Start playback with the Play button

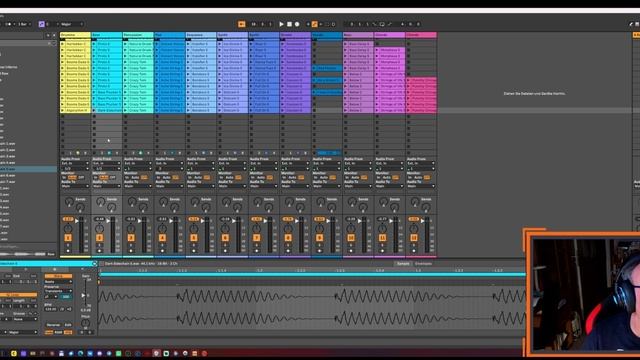pyautogui.click(x=281, y=24)
